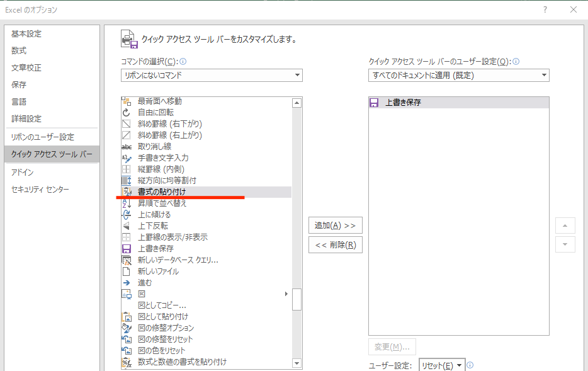Click the 上書き保存 icon in toolbar list
This screenshot has width=588, height=371.
pyautogui.click(x=374, y=103)
